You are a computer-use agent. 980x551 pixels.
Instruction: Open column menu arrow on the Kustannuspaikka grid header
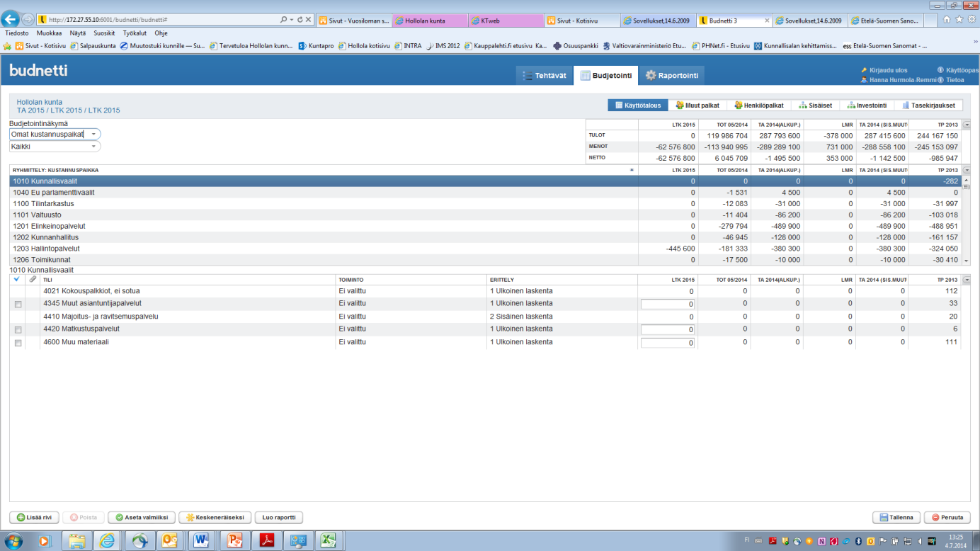(967, 170)
